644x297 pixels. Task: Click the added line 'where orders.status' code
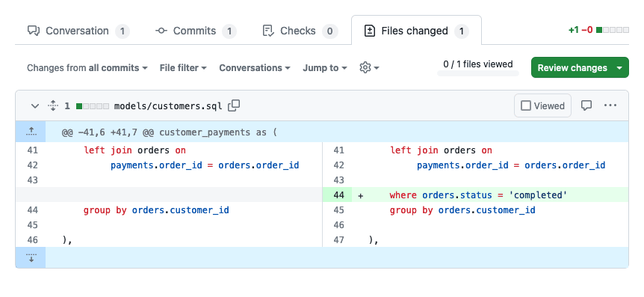478,195
